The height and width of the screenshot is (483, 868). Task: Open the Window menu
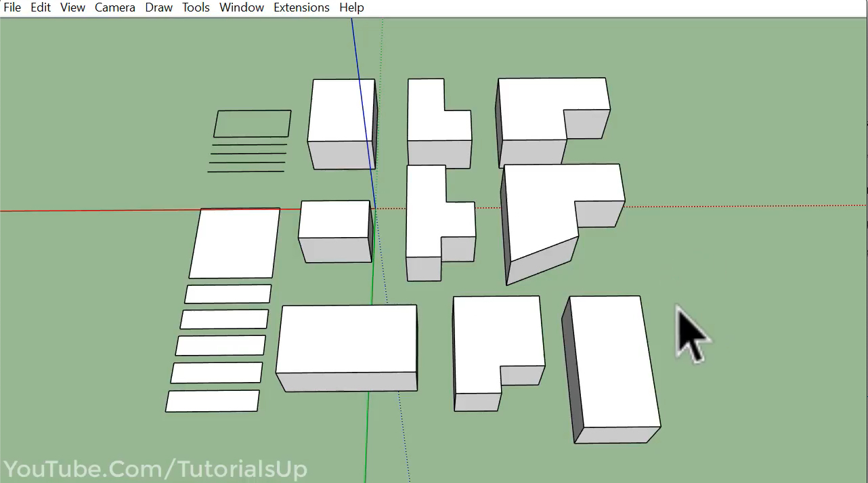(x=241, y=7)
